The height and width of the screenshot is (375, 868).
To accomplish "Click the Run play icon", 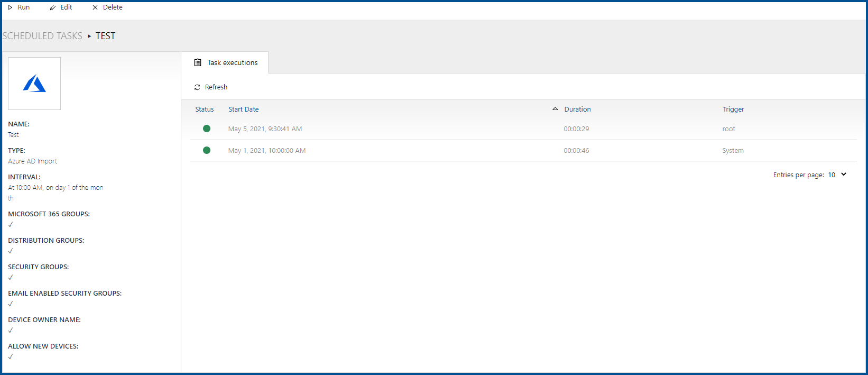I will [10, 7].
